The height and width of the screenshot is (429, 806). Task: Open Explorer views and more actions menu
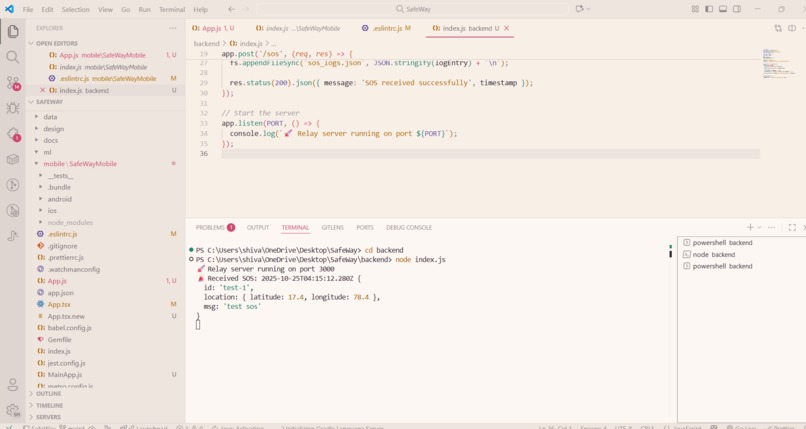[x=173, y=28]
